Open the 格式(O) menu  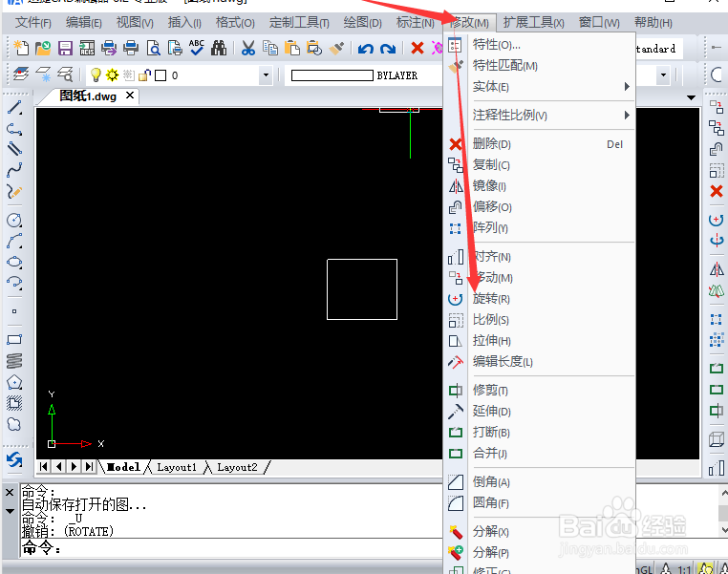pyautogui.click(x=235, y=22)
